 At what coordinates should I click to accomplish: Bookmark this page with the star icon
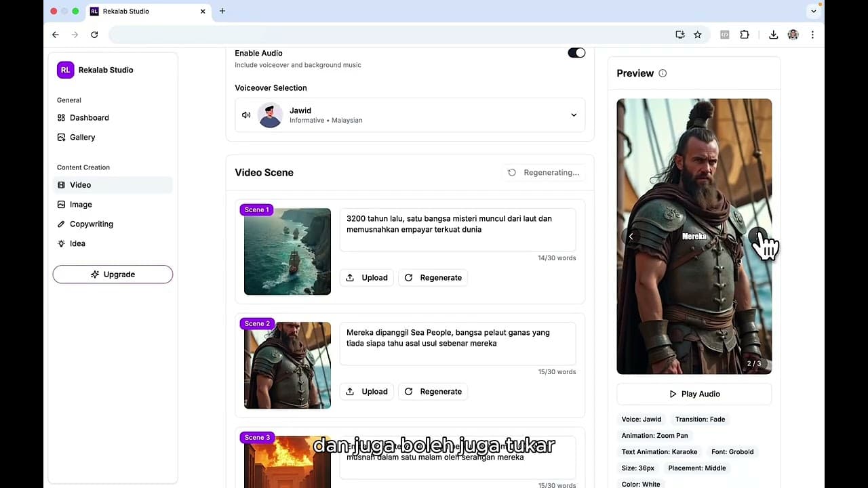click(697, 35)
